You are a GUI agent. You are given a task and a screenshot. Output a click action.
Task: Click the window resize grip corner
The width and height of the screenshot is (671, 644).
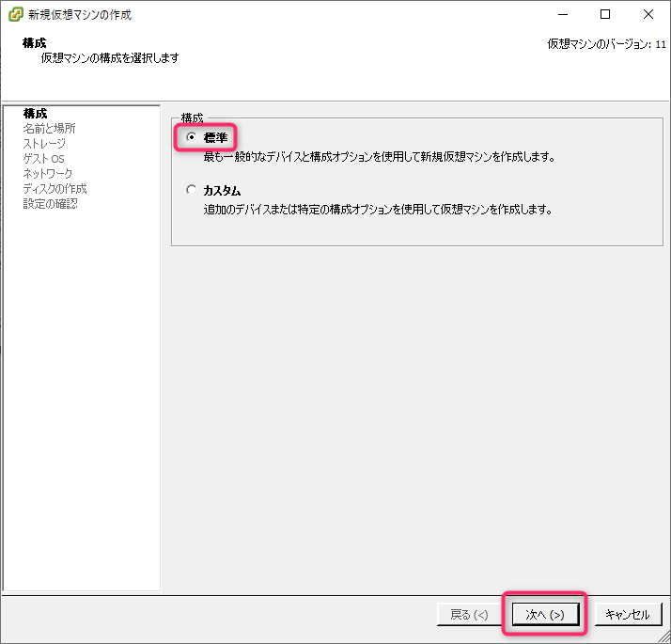[664, 636]
